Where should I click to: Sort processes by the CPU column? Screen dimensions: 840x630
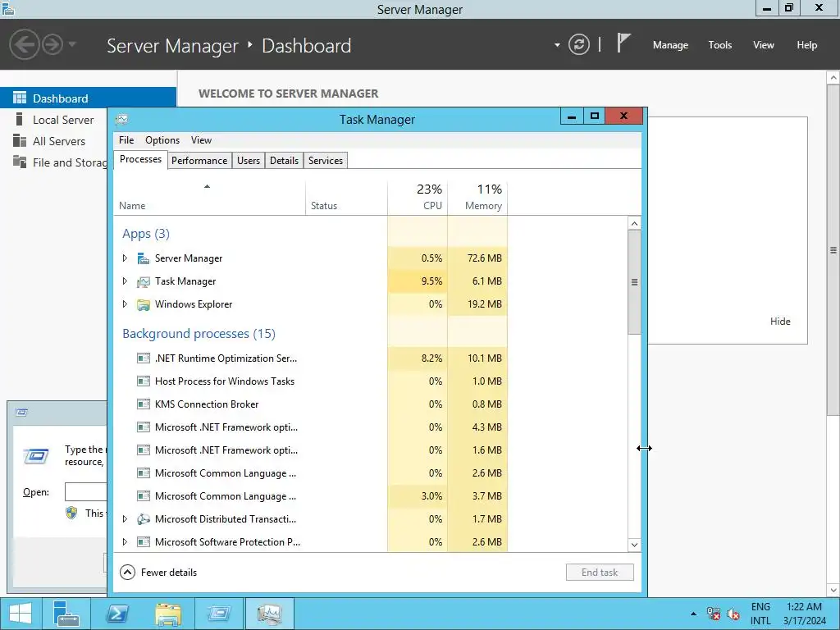(418, 198)
